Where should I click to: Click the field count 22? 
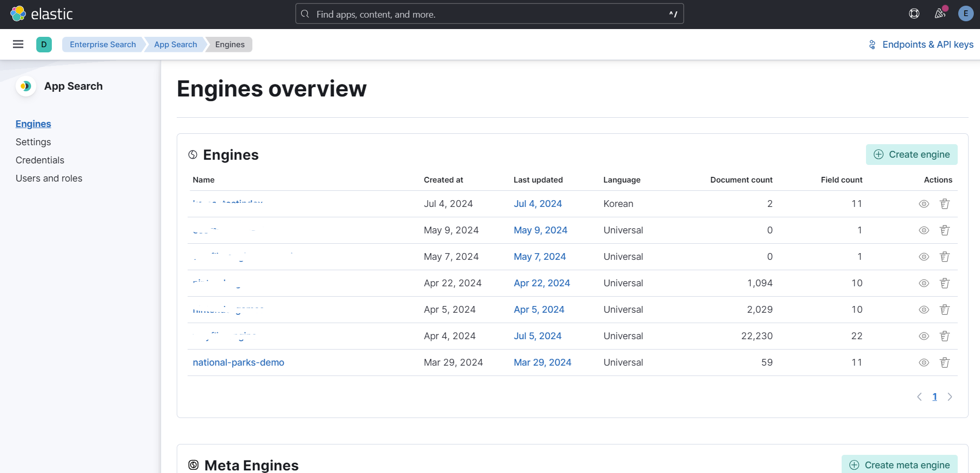pyautogui.click(x=857, y=336)
